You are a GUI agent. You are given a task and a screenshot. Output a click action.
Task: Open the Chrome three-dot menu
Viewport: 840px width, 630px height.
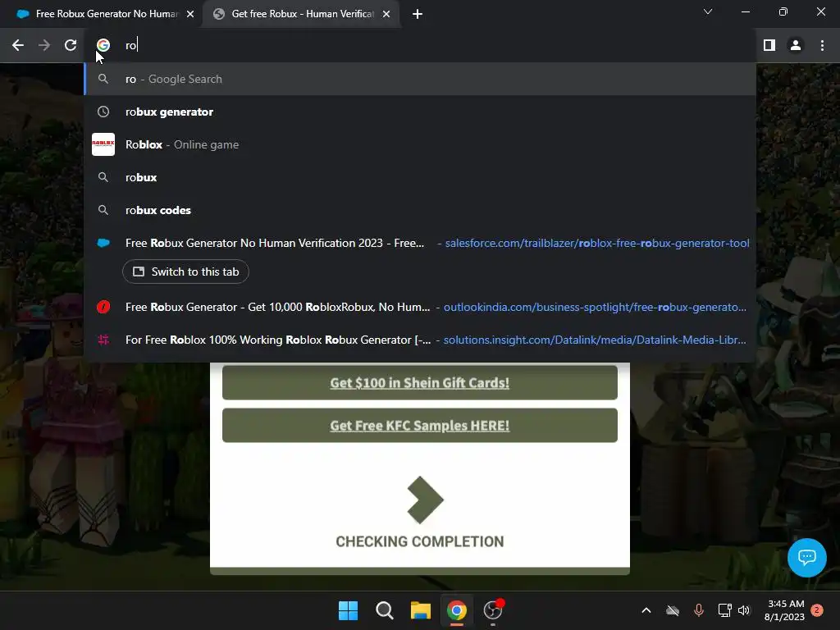click(x=822, y=46)
